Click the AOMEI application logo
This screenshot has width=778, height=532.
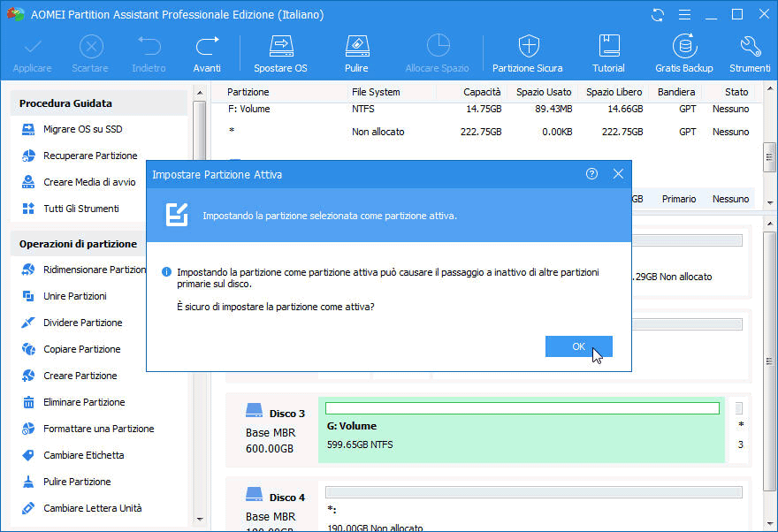[16, 14]
